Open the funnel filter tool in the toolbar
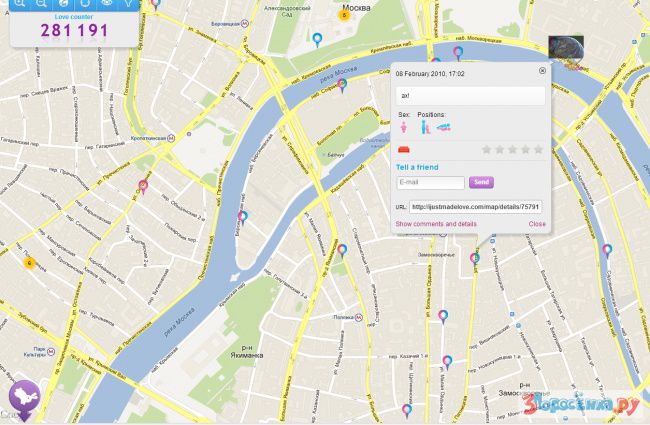Image resolution: width=650 pixels, height=425 pixels. (129, 4)
